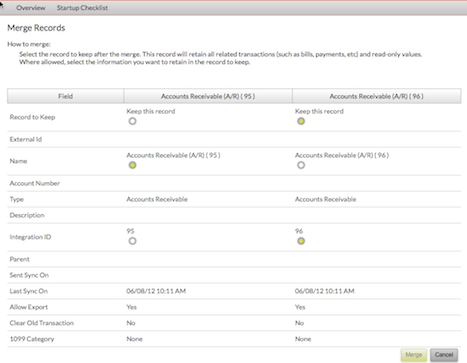467x363 pixels.
Task: Click the Integration ID row label
Action: (x=30, y=237)
